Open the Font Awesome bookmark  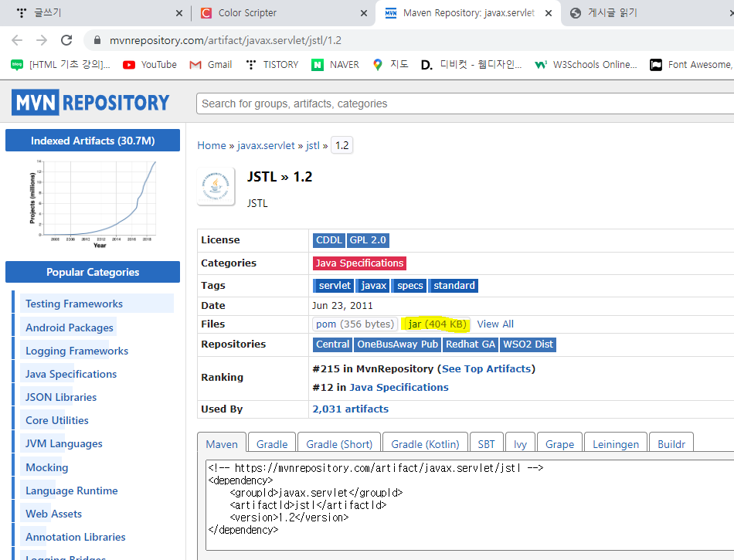pyautogui.click(x=691, y=65)
